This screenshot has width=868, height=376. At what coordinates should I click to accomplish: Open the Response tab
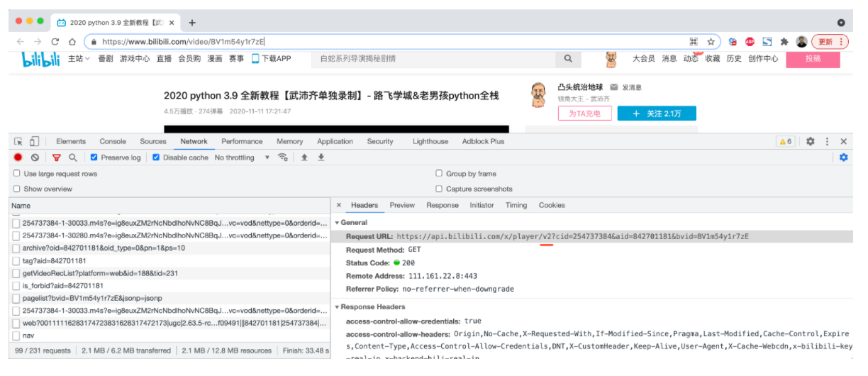coord(443,205)
